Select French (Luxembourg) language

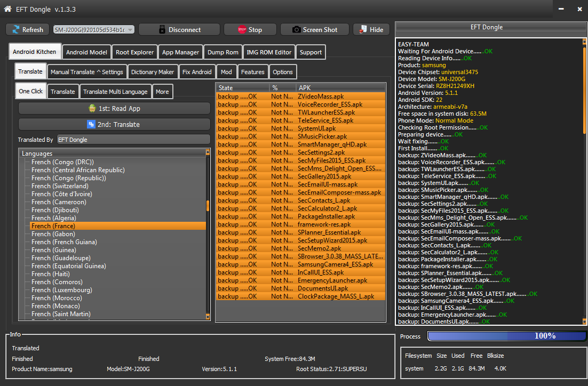(62, 290)
